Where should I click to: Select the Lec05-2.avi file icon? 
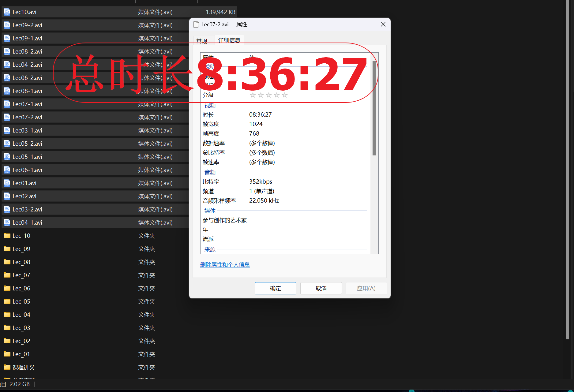[7, 144]
